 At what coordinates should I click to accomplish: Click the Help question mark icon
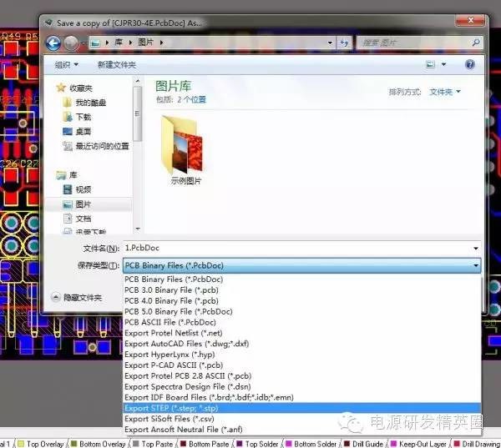[469, 64]
